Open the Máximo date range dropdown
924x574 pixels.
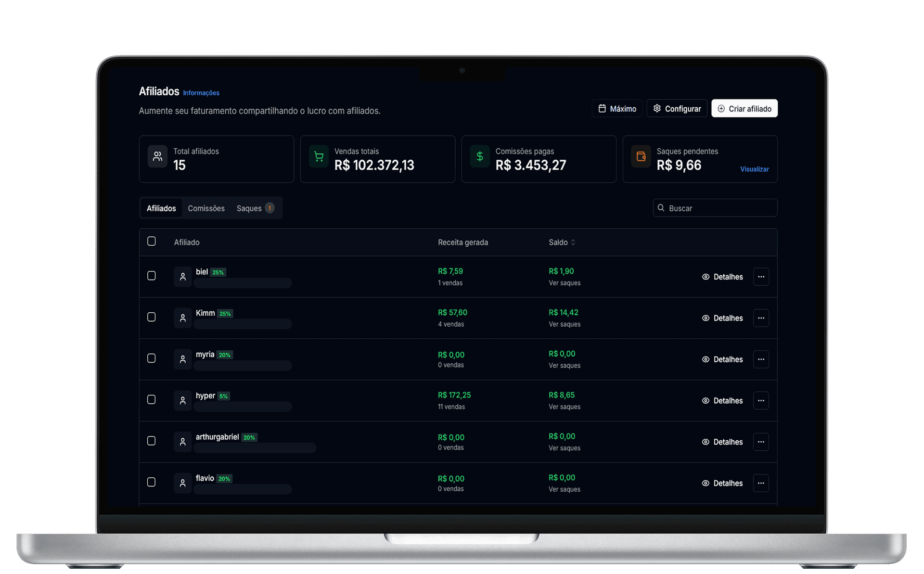tap(617, 109)
